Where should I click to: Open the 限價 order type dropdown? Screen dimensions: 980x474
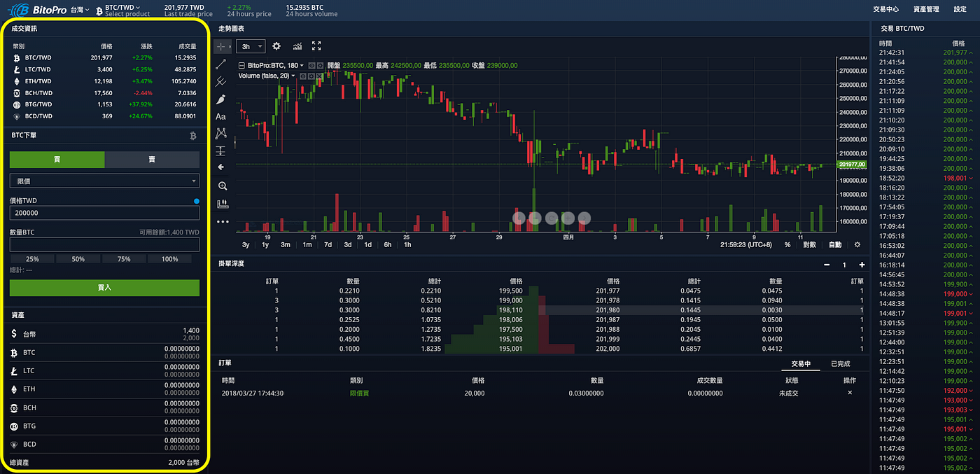point(104,181)
